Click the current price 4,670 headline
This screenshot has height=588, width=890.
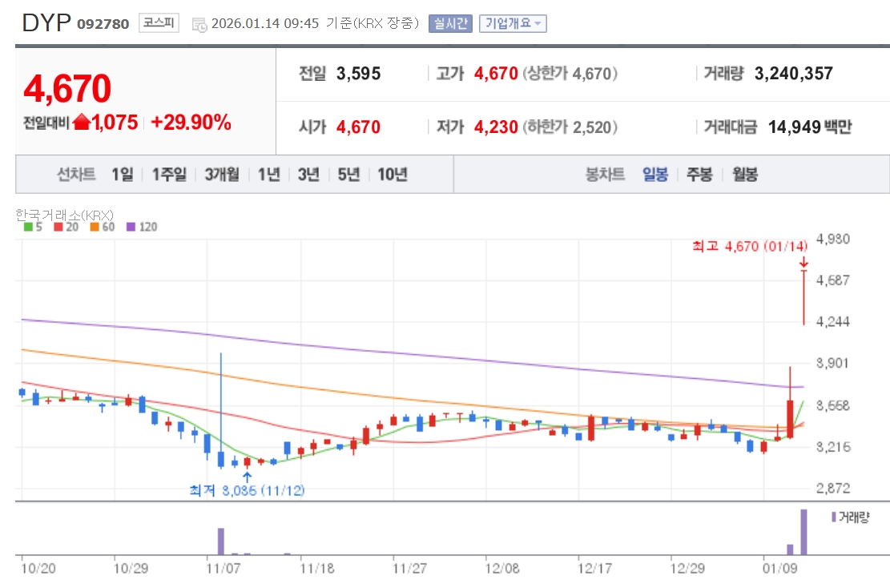click(67, 89)
